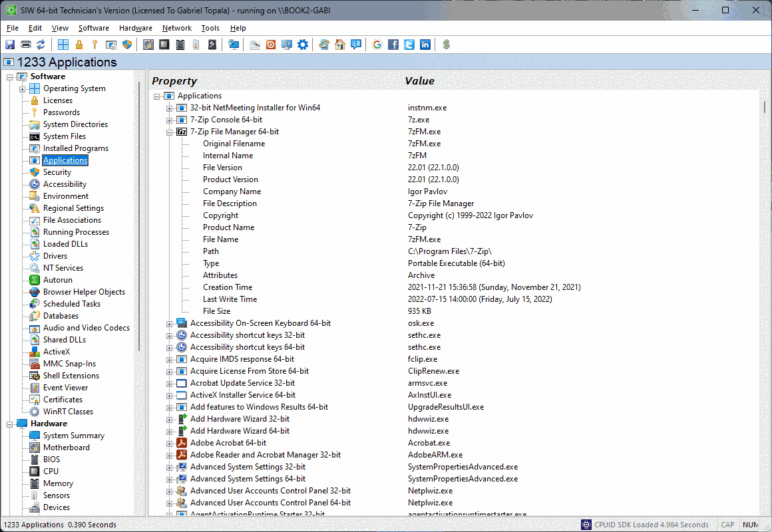This screenshot has width=772, height=532.
Task: Click the donate dollar icon on the toolbar
Action: tap(447, 45)
